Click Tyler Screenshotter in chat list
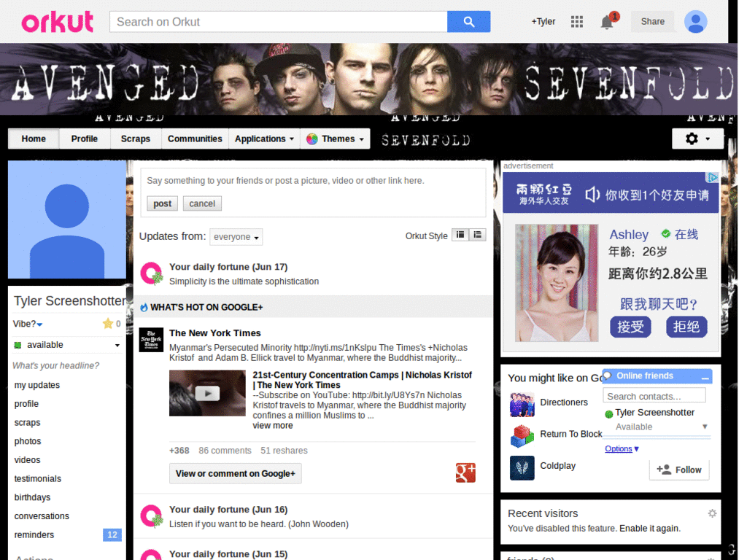The width and height of the screenshot is (747, 560). (654, 413)
